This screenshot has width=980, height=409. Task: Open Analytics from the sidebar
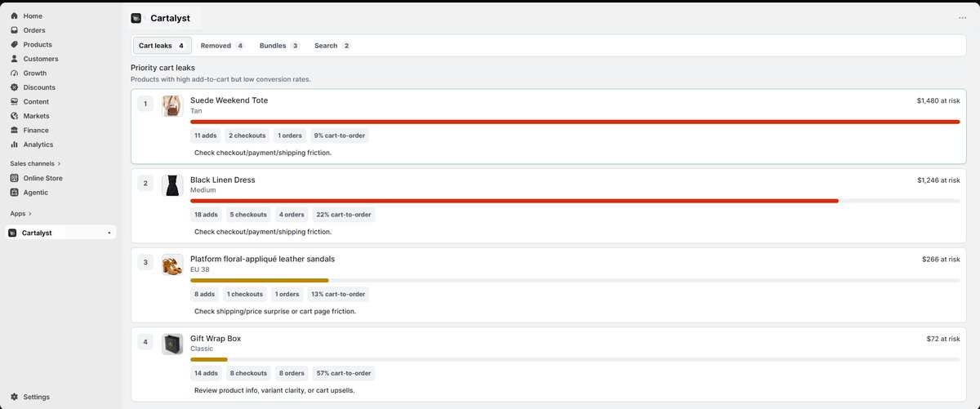[38, 144]
